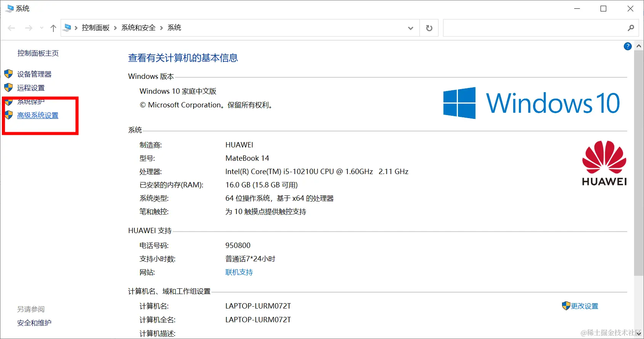Click manufacturer value HUAWEI text

pos(239,145)
